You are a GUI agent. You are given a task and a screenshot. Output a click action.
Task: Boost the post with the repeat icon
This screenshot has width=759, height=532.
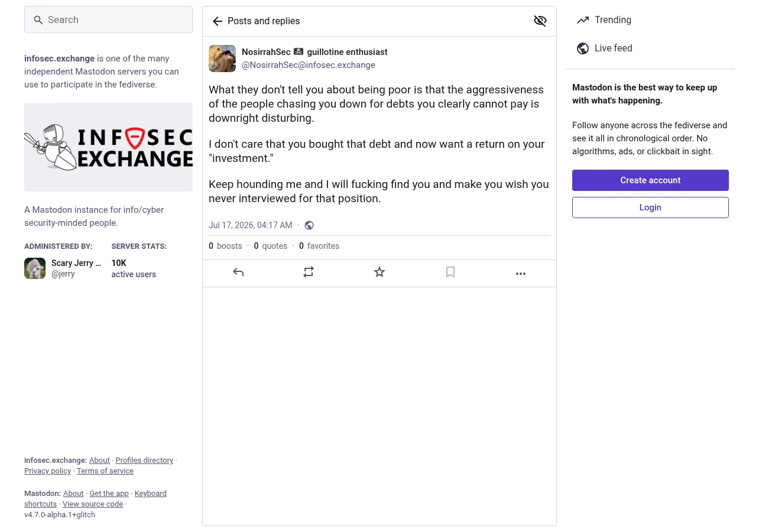point(309,273)
